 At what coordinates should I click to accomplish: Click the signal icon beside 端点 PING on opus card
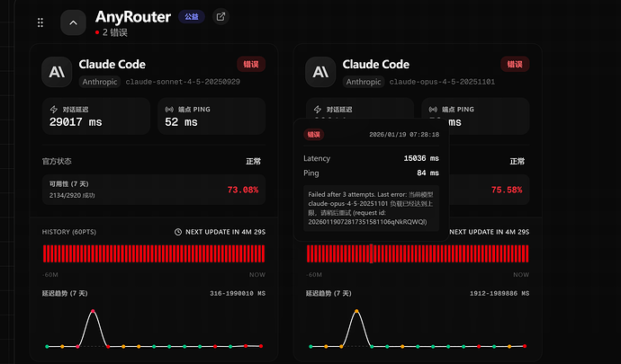(x=433, y=110)
